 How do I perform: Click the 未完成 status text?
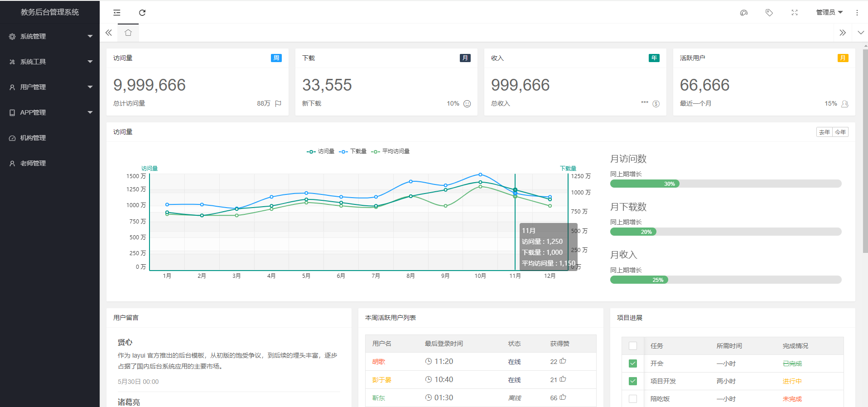tap(792, 399)
